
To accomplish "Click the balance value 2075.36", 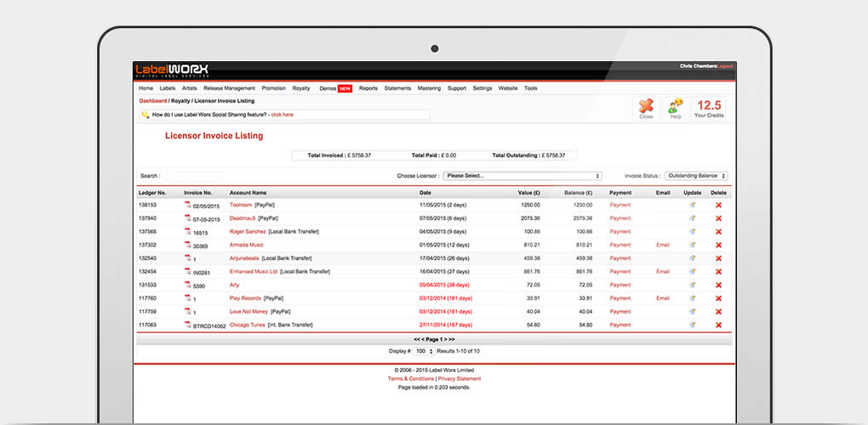I will (584, 218).
